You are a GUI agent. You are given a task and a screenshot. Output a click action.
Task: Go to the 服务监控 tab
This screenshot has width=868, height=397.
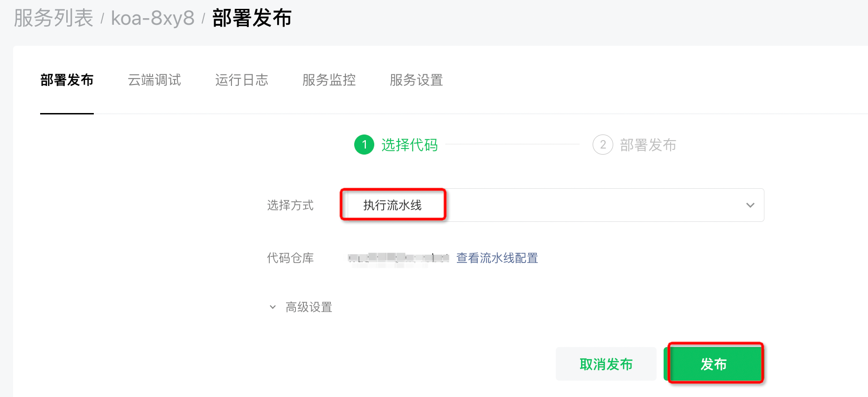click(329, 80)
